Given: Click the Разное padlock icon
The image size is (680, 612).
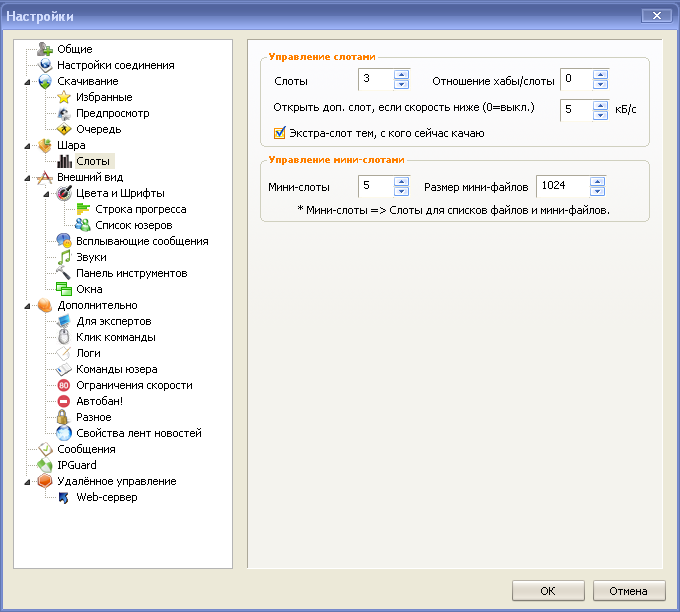Looking at the screenshot, I should point(64,417).
